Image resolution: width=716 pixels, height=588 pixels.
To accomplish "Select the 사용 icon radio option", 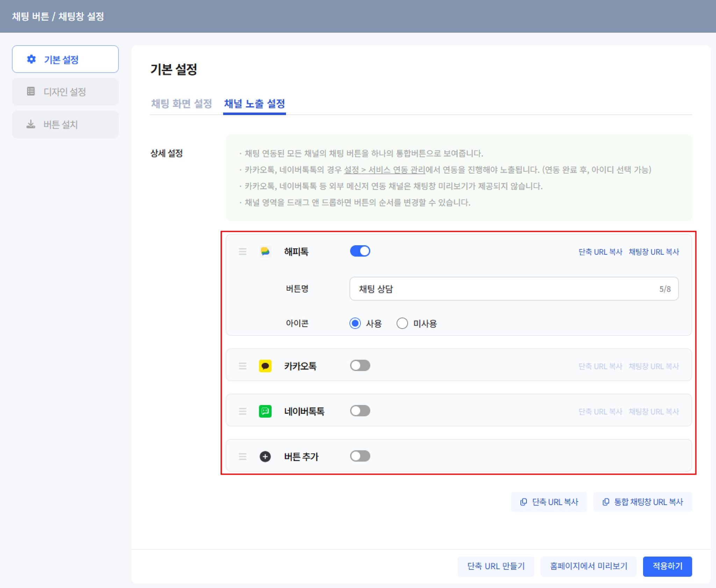I will pyautogui.click(x=355, y=323).
